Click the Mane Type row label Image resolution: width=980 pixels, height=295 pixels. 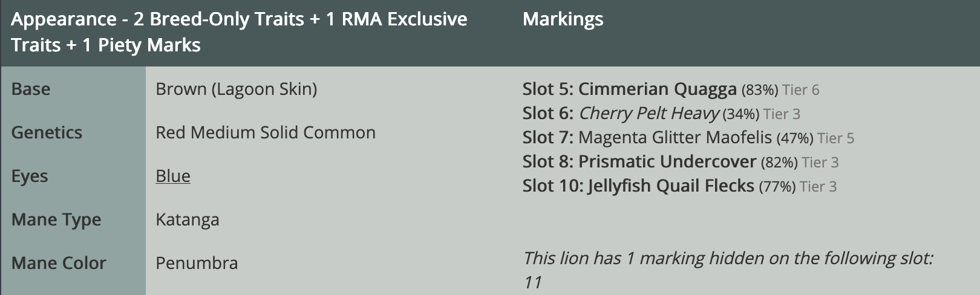pos(56,220)
